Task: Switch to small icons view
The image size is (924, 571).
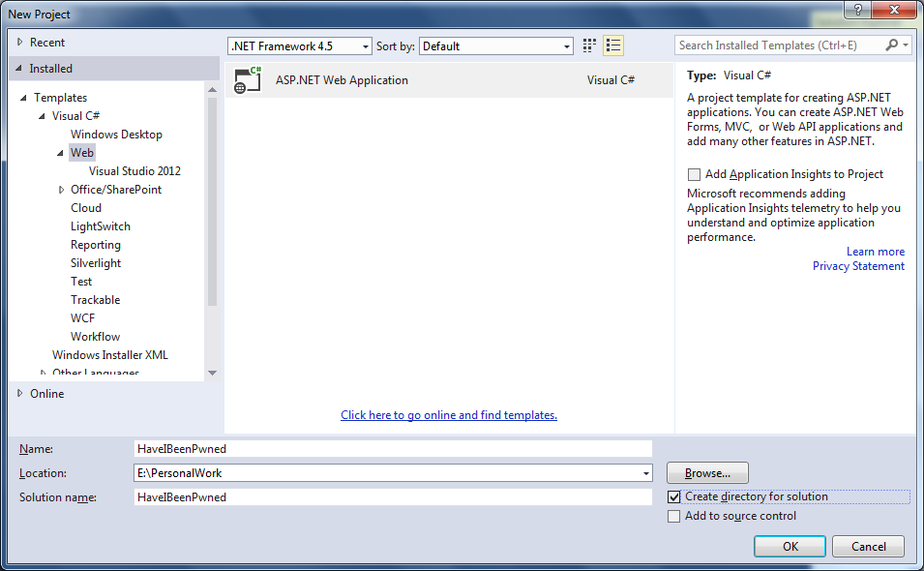Action: point(589,45)
